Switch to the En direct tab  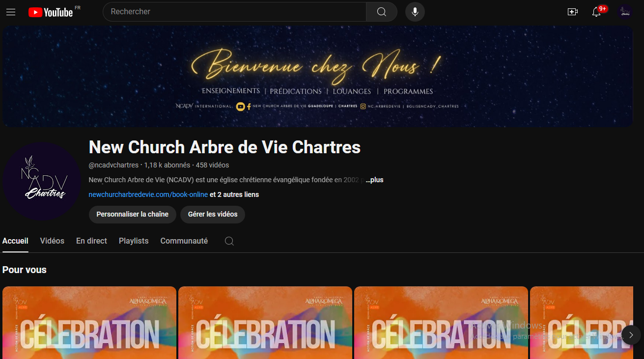pos(91,241)
